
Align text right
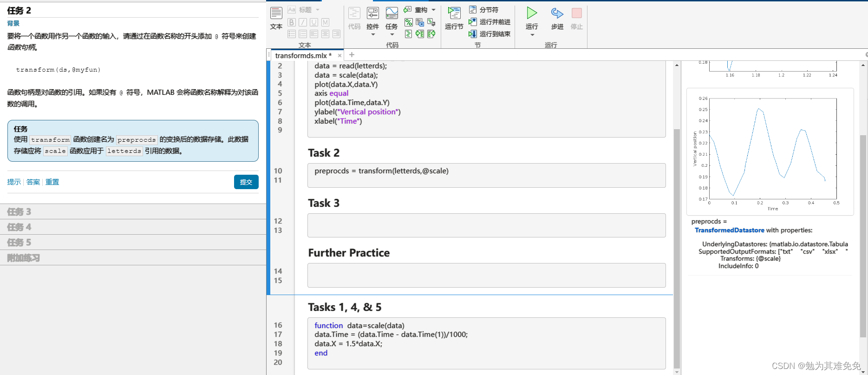point(336,34)
